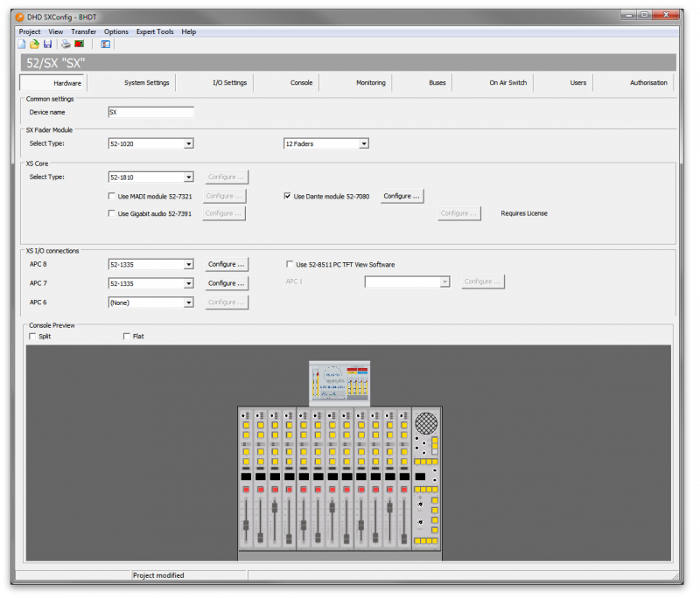Screen dimensions: 700x598
Task: Click Configure next to APC 8
Action: pyautogui.click(x=227, y=264)
